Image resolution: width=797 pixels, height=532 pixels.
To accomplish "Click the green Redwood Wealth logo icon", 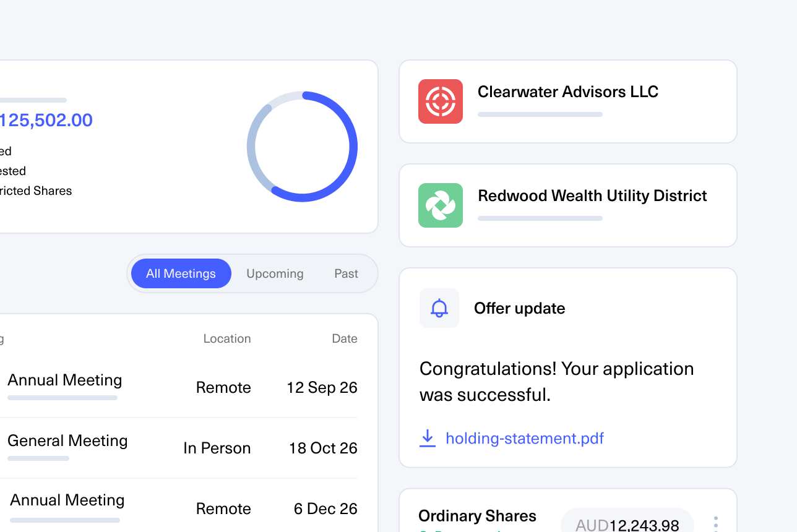I will [441, 205].
